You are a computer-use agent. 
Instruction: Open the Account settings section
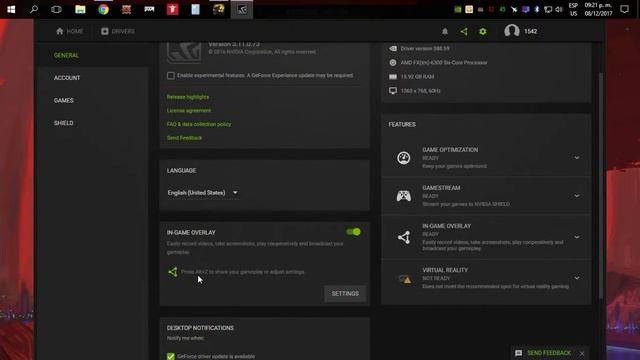pos(67,78)
